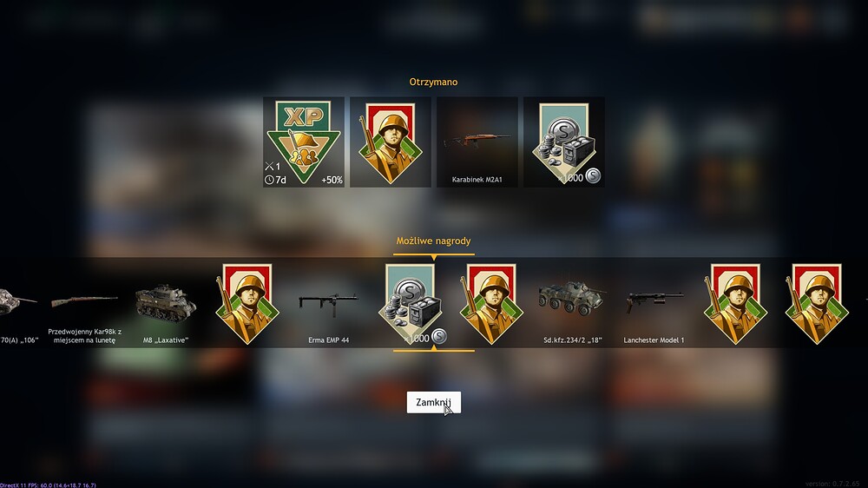
Task: Select the Karabinek M2A1 reward
Action: (x=477, y=142)
